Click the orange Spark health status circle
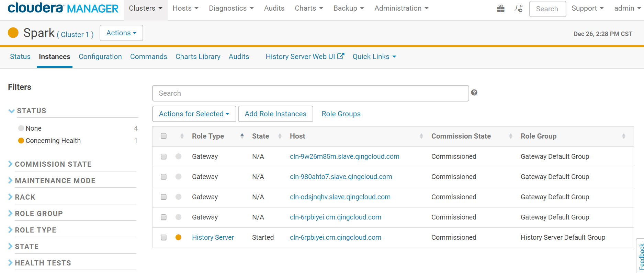Image resolution: width=644 pixels, height=273 pixels. pyautogui.click(x=13, y=33)
